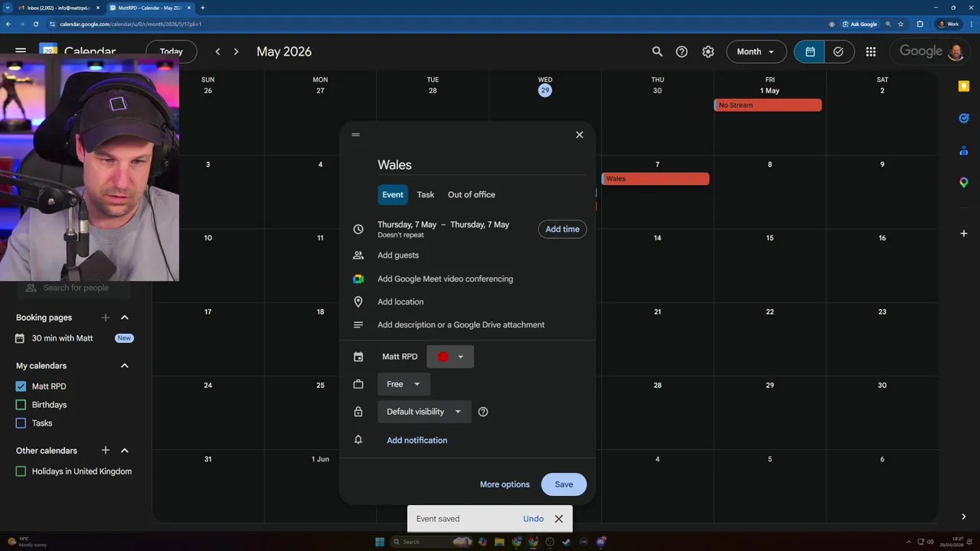Select the Event tab
The image size is (980, 551).
(393, 194)
